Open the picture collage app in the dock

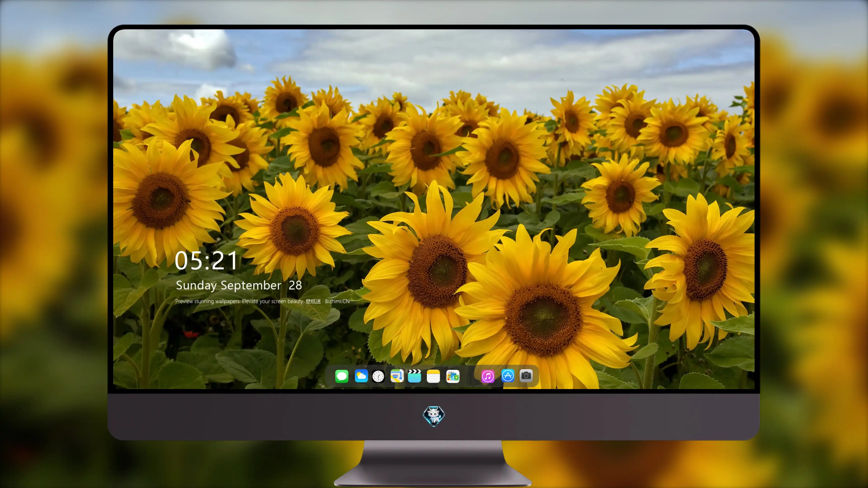(x=453, y=376)
